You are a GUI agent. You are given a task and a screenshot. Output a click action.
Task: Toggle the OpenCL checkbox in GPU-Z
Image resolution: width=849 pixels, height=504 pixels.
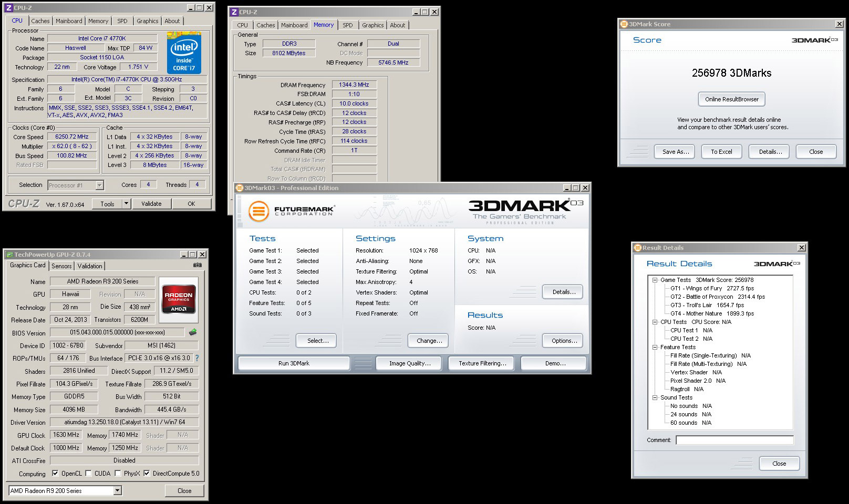tap(55, 474)
